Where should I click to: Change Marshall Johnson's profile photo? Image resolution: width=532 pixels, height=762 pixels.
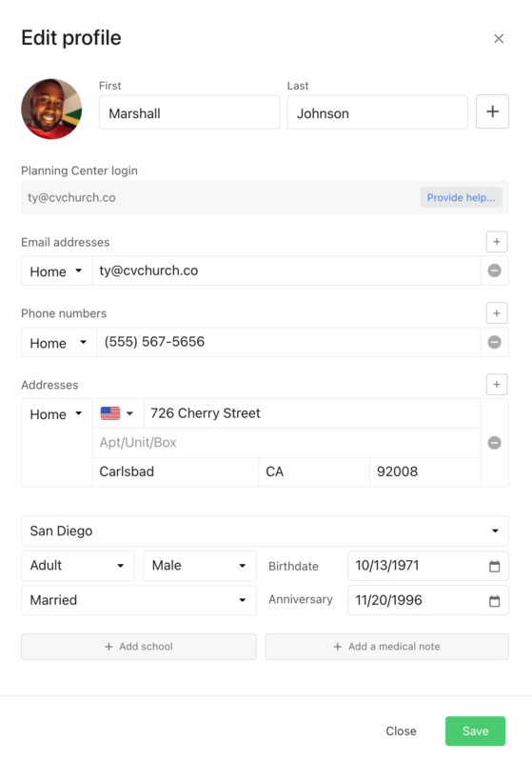click(51, 109)
